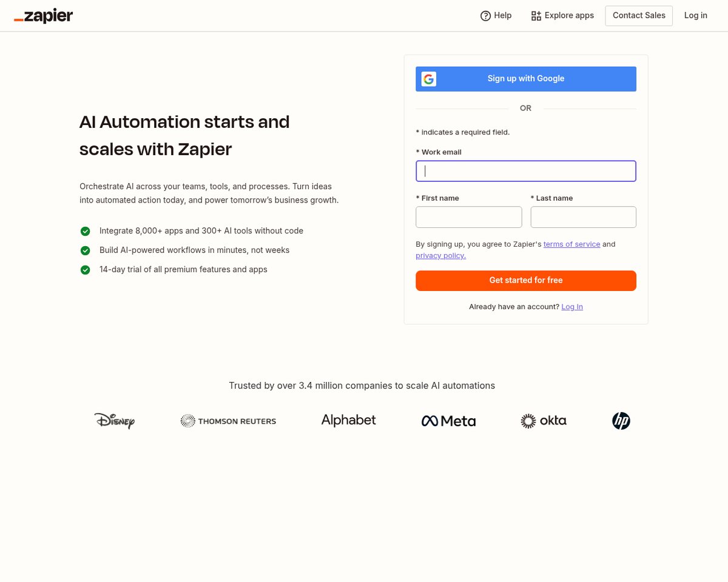Image resolution: width=728 pixels, height=582 pixels.
Task: Click 'Orchestrate AI across your teams' paragraph
Action: pyautogui.click(x=209, y=193)
